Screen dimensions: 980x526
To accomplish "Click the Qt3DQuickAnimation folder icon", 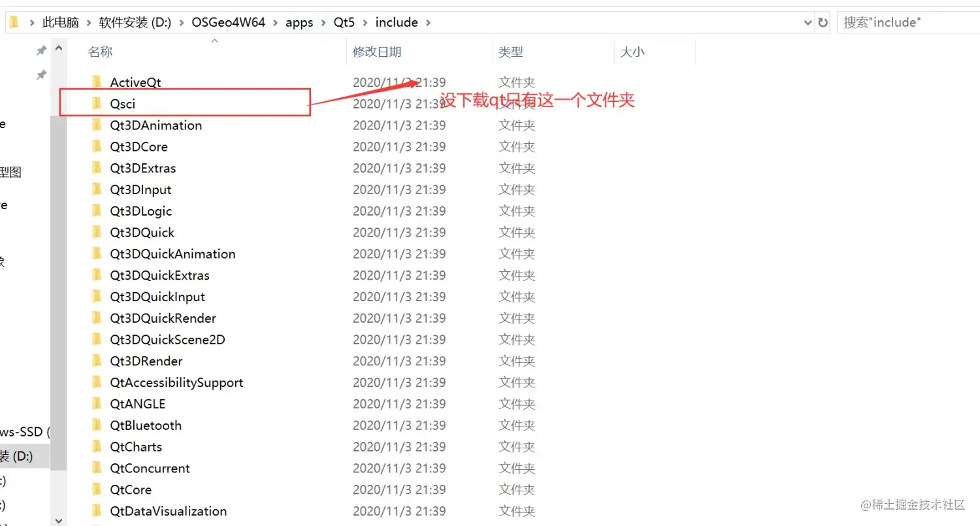I will coord(97,254).
